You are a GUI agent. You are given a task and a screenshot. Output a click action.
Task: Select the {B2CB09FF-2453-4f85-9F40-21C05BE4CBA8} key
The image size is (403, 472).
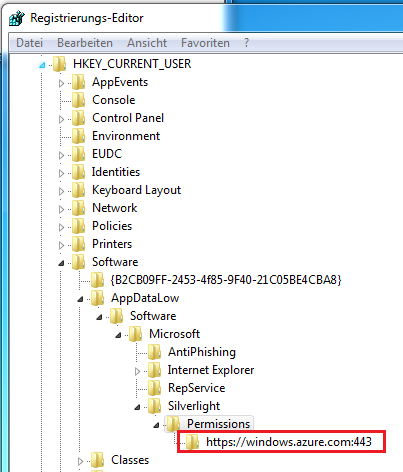click(226, 280)
